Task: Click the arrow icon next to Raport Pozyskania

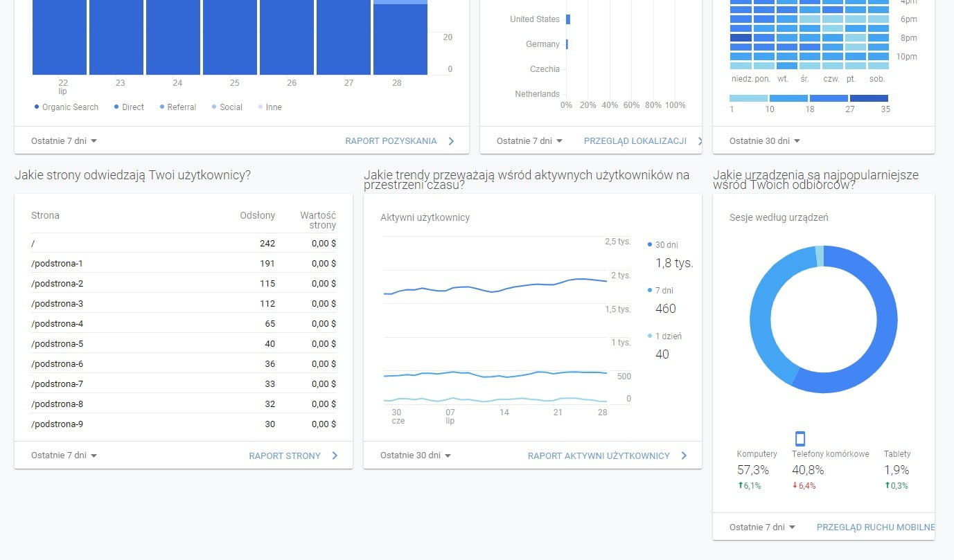Action: [x=451, y=141]
